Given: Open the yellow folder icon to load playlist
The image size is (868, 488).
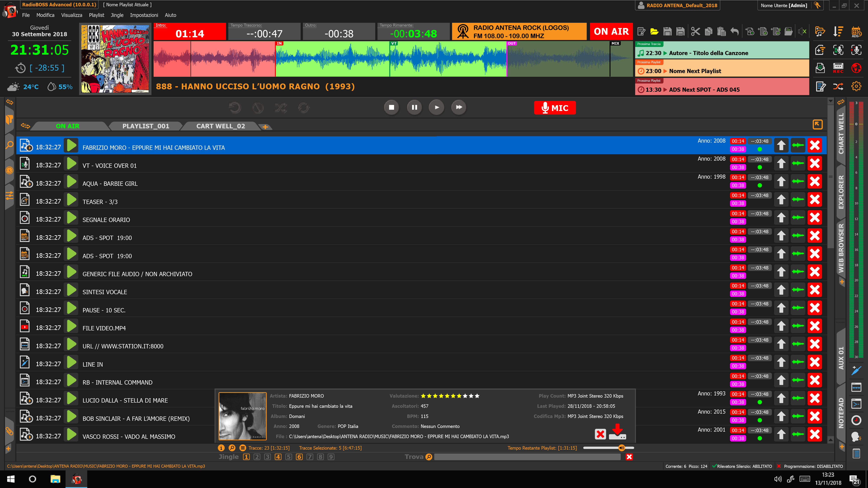Looking at the screenshot, I should 654,32.
